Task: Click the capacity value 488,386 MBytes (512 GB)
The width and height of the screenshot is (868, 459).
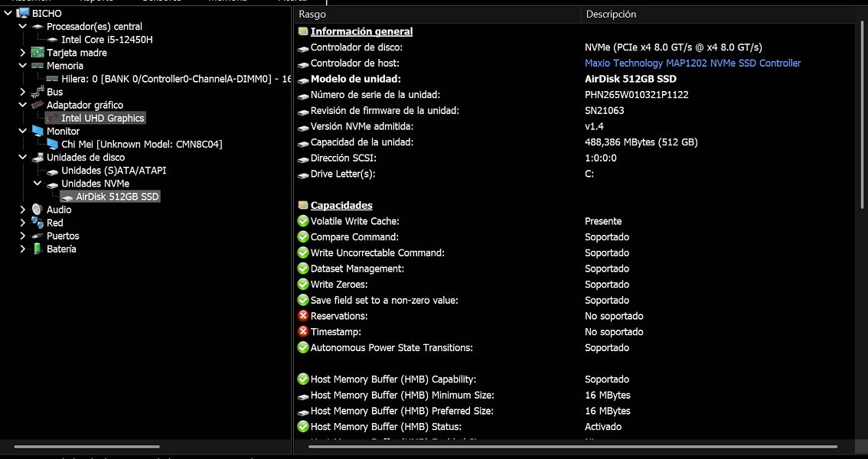Action: pos(641,142)
